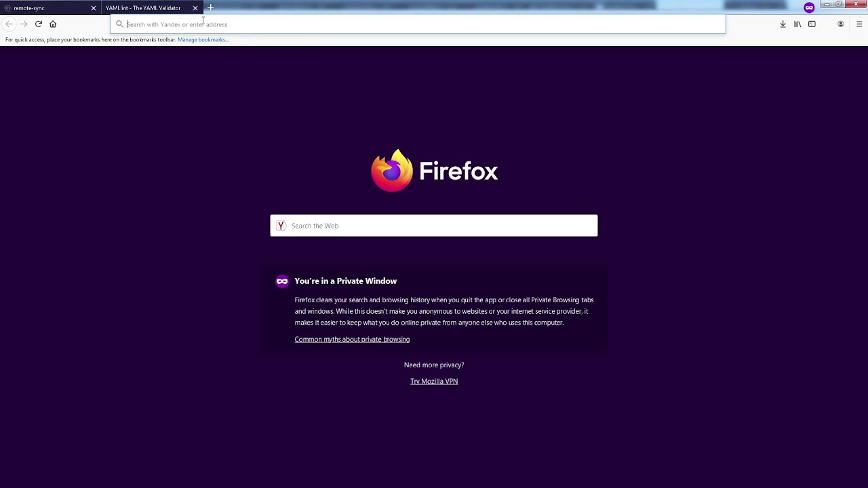This screenshot has height=488, width=868.
Task: Go forward using the forward arrow
Action: coord(24,24)
